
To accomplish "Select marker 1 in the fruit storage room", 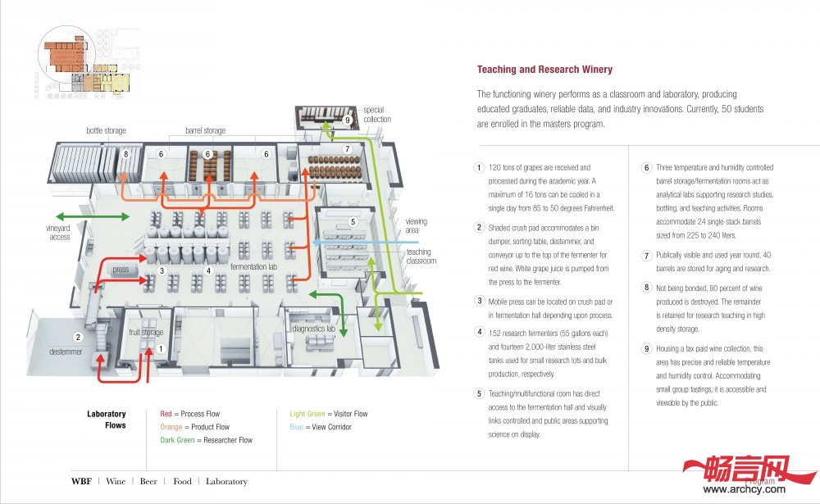I will coord(161,348).
